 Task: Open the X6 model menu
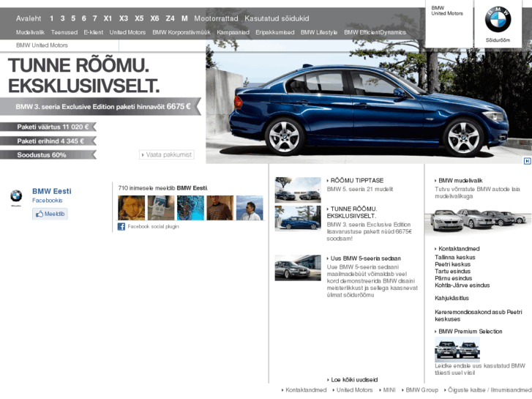point(154,18)
